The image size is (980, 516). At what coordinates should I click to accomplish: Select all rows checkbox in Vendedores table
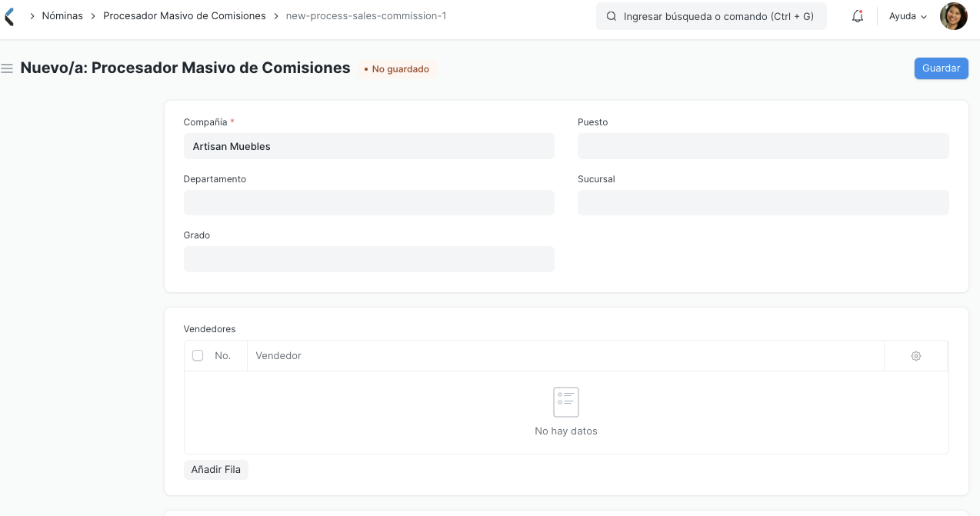[x=198, y=355]
